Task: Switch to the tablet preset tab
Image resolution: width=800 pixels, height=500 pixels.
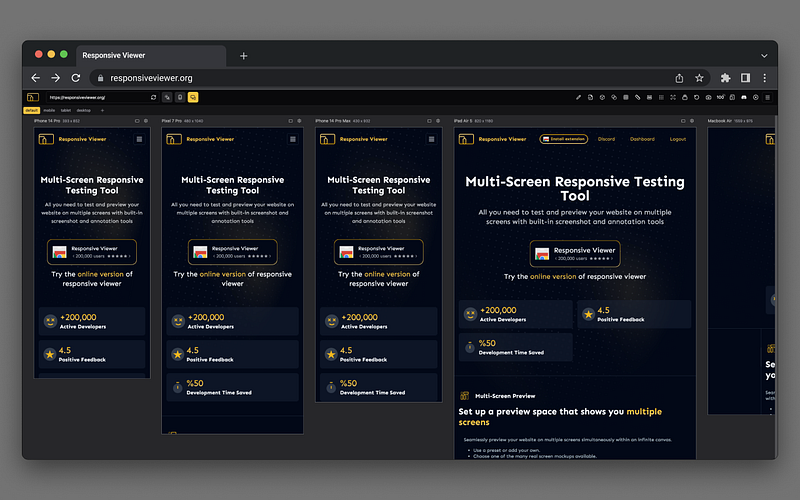Action: (66, 110)
